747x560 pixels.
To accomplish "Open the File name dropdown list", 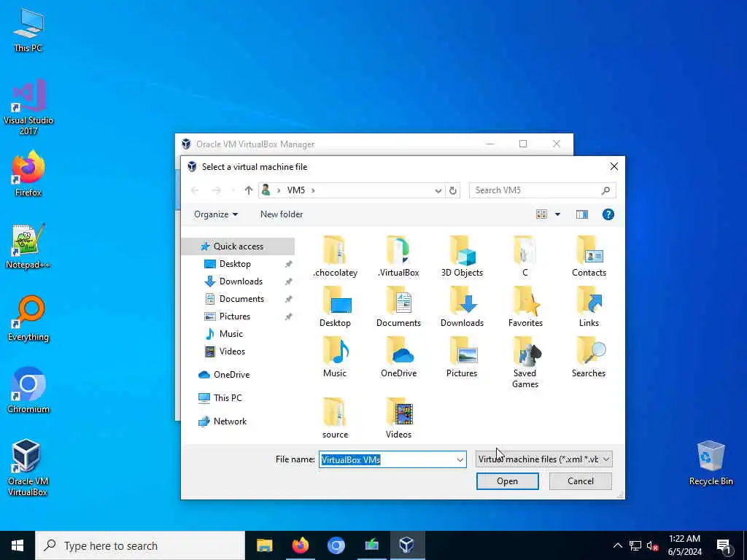I will 460,459.
